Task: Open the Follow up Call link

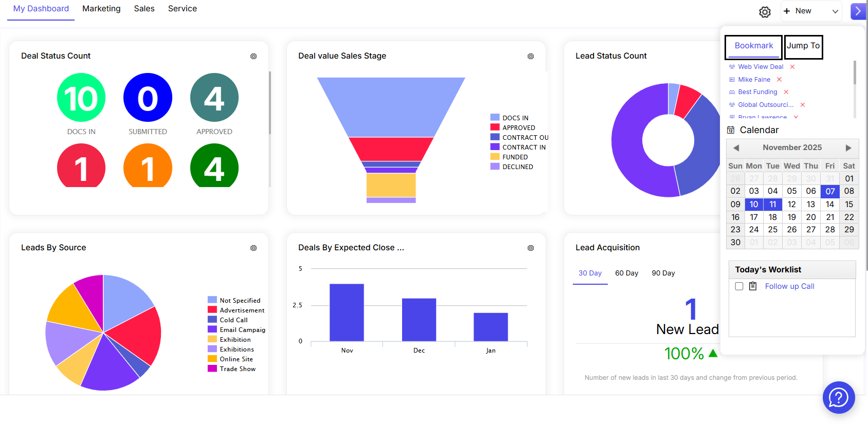Action: pyautogui.click(x=789, y=286)
